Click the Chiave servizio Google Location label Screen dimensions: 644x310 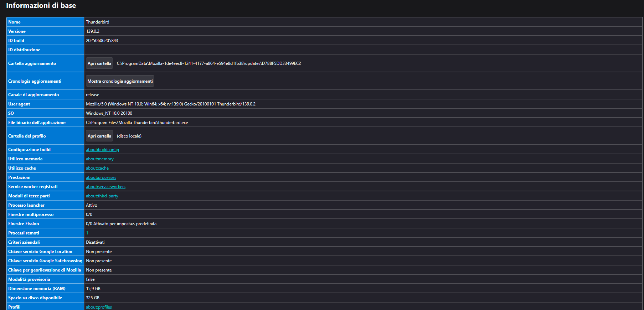40,252
